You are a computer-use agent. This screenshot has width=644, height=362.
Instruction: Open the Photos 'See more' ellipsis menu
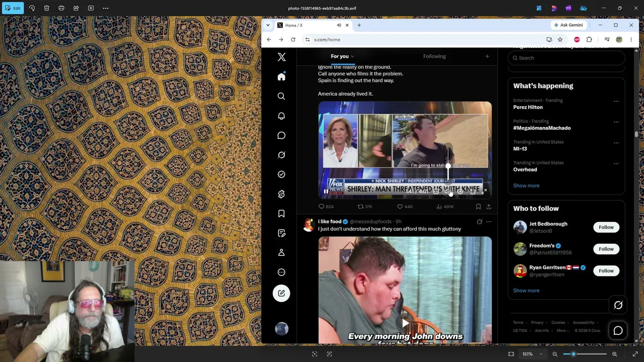pyautogui.click(x=106, y=8)
